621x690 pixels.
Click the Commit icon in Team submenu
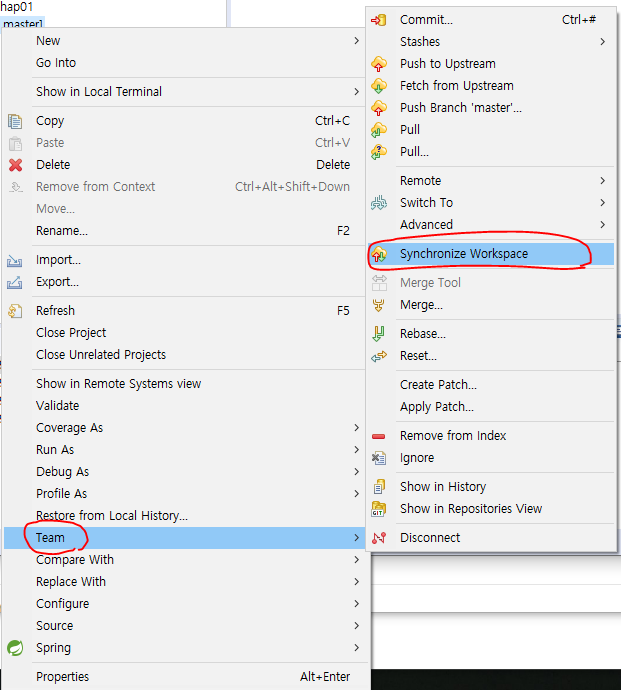click(378, 20)
